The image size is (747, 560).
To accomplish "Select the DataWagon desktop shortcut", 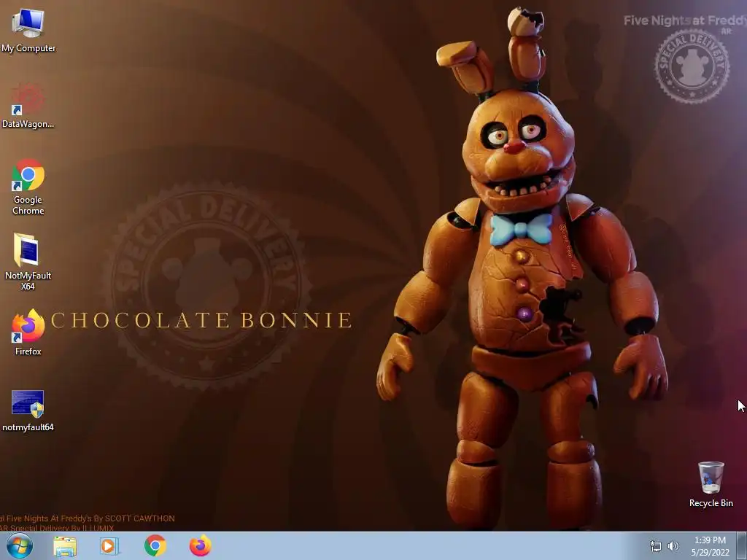I will tap(28, 106).
